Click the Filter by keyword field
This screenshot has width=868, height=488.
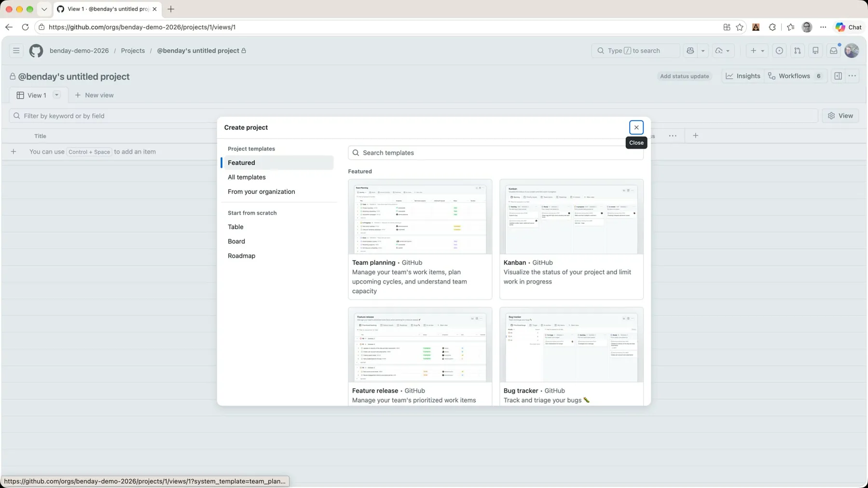[x=413, y=116]
